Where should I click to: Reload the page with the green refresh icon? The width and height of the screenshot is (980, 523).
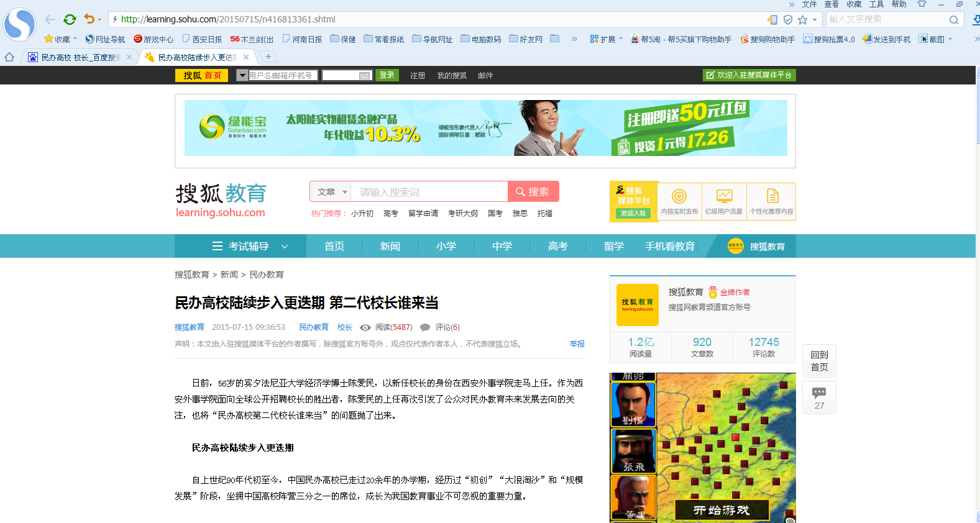click(70, 19)
